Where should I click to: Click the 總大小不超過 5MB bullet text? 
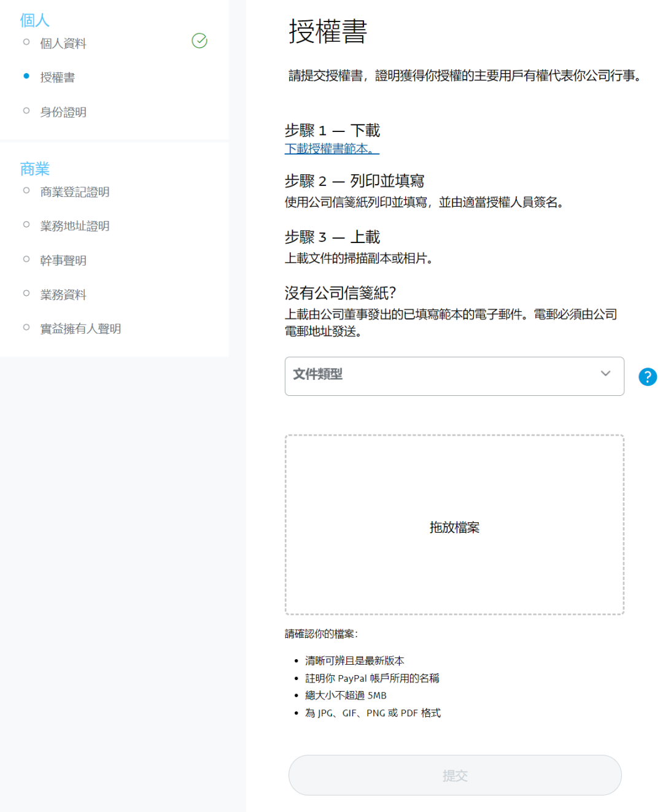click(346, 695)
